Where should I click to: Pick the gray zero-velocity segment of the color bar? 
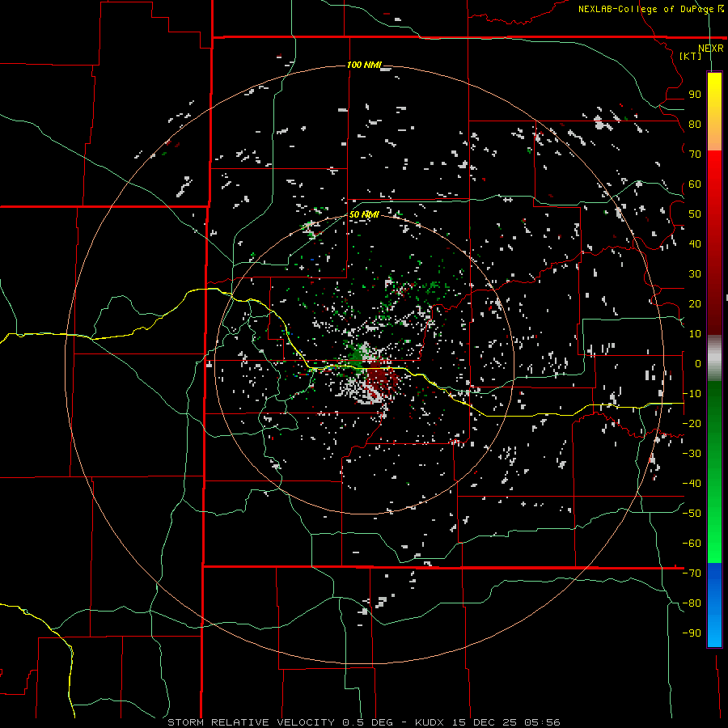click(x=714, y=358)
